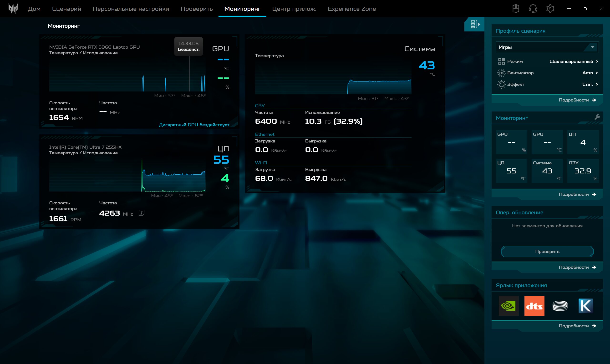The height and width of the screenshot is (364, 610).
Task: Open the Игры scenario profile dropdown
Action: click(547, 47)
